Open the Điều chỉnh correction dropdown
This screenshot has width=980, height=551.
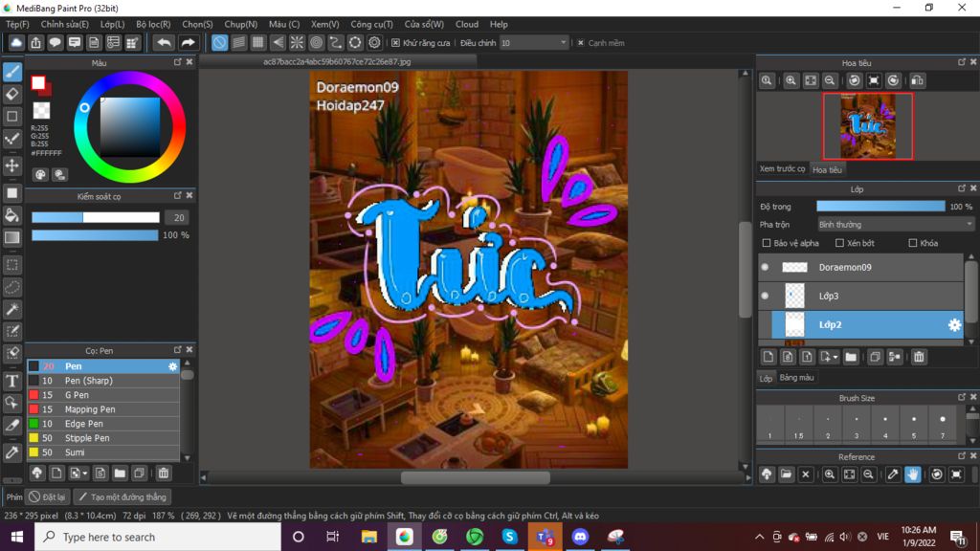click(x=534, y=43)
